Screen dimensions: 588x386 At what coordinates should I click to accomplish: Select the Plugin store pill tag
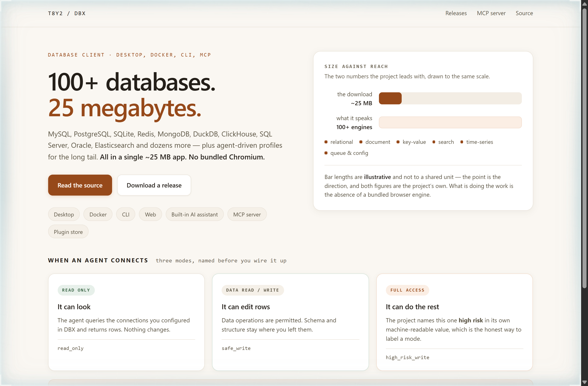click(x=68, y=232)
